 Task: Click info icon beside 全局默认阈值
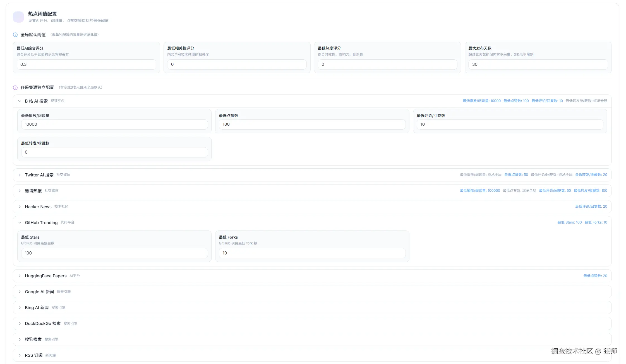pos(15,35)
